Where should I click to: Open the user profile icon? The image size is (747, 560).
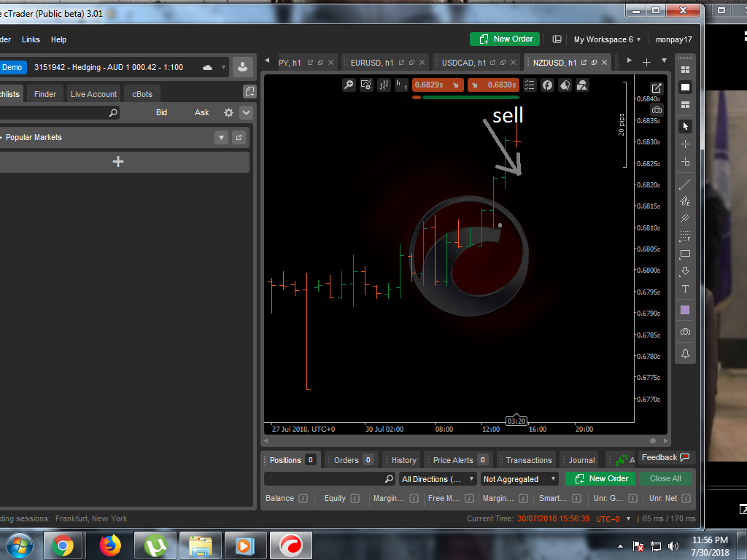pos(242,67)
